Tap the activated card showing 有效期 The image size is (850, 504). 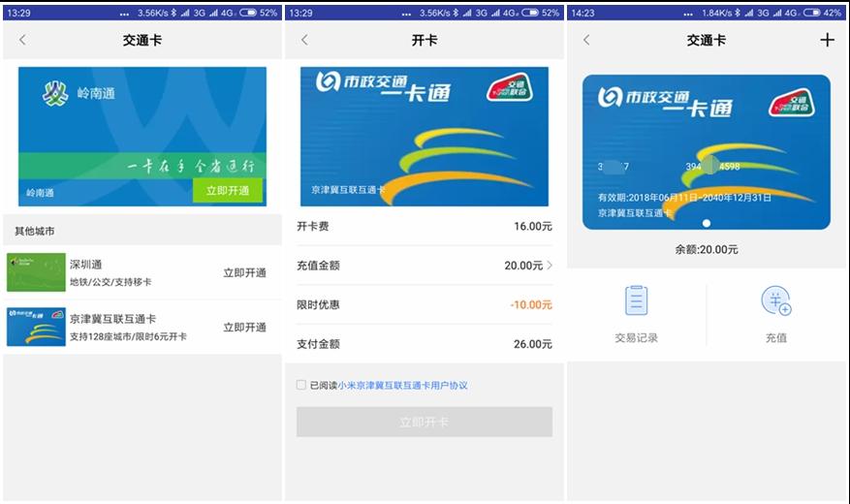[x=707, y=152]
